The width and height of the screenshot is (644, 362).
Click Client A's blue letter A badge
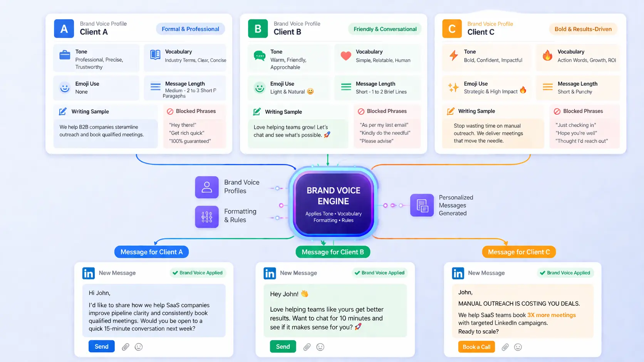tap(64, 29)
